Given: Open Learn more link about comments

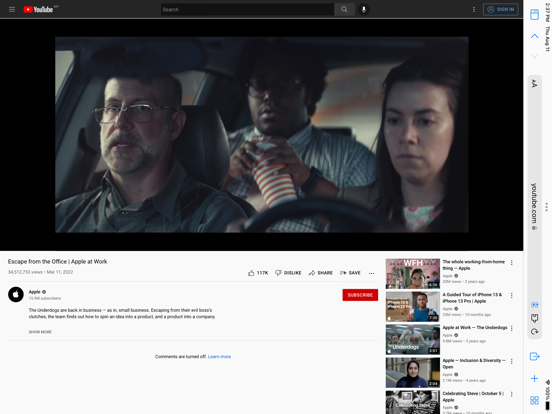Looking at the screenshot, I should (219, 357).
